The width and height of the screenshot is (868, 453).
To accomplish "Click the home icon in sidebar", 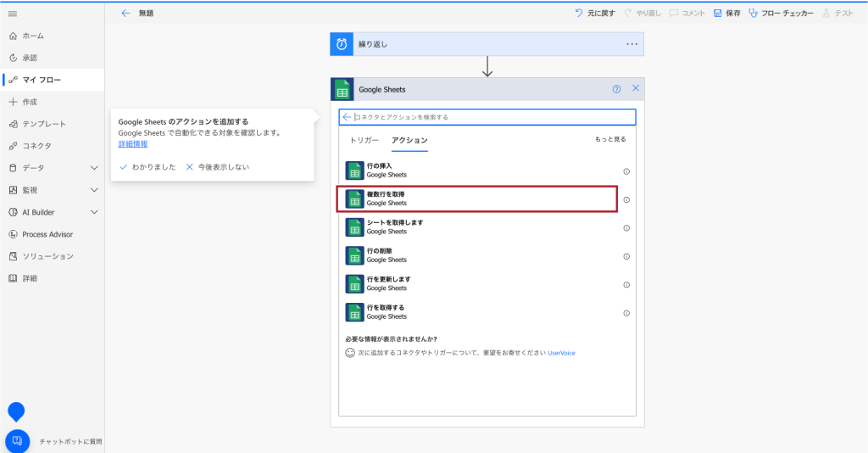I will 14,36.
